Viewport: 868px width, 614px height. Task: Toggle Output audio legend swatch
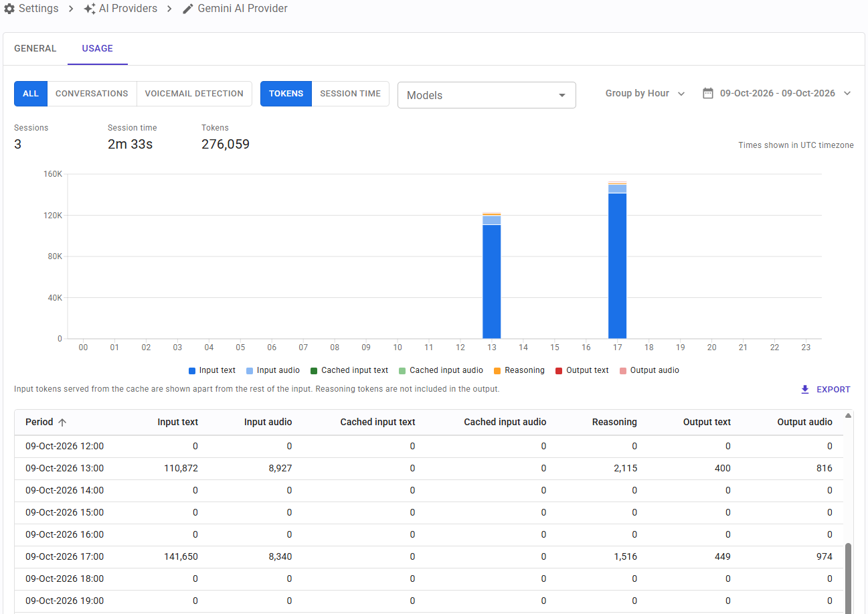point(623,371)
